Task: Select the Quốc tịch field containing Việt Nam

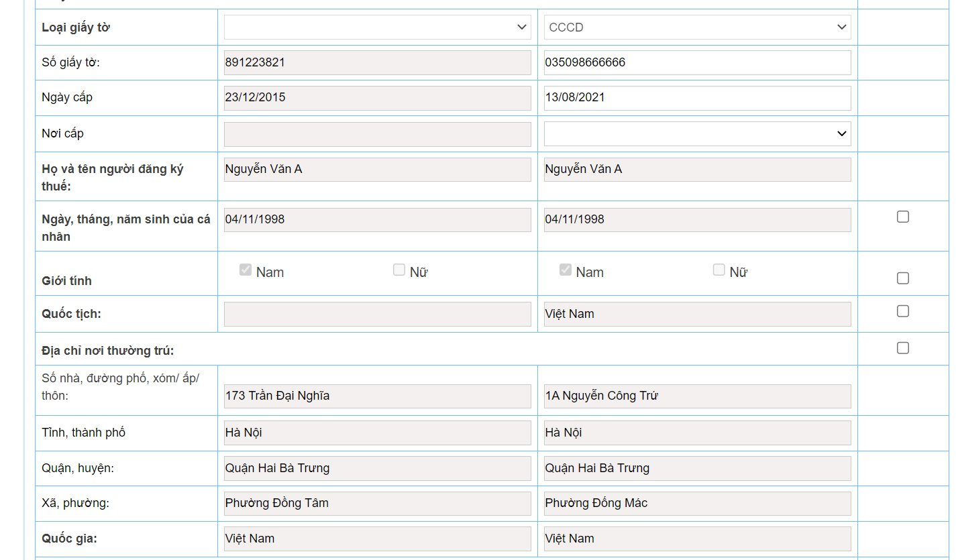Action: click(x=697, y=314)
